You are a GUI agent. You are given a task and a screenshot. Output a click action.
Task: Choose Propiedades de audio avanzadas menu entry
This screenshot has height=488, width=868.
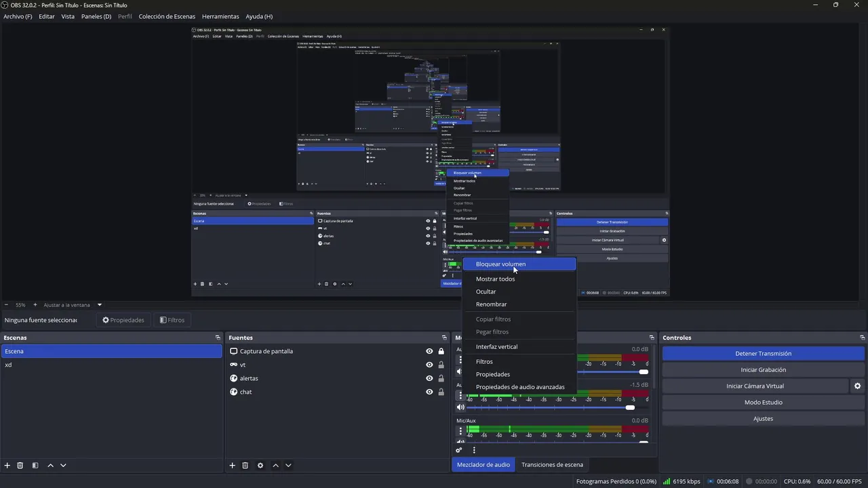pos(519,387)
